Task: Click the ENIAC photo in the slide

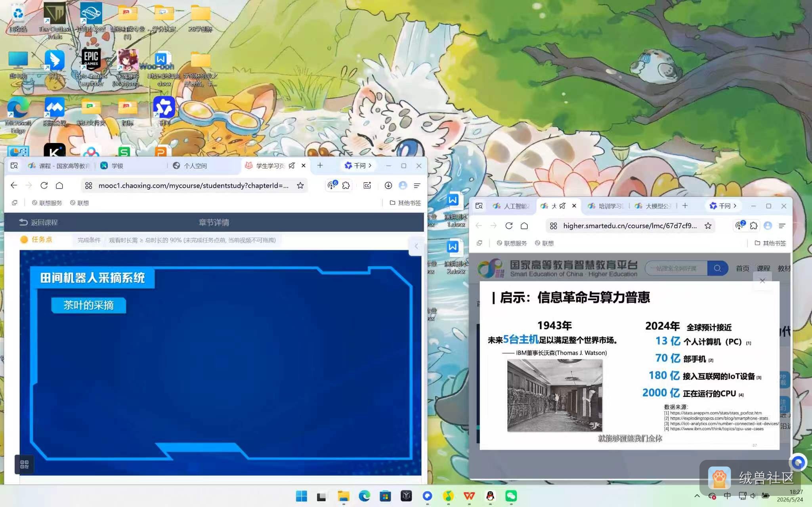Action: pyautogui.click(x=555, y=395)
